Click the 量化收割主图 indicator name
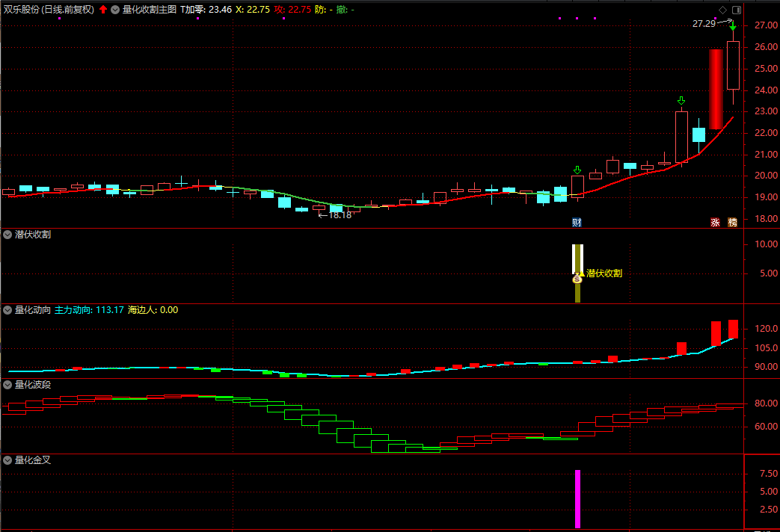The width and height of the screenshot is (780, 532). click(150, 10)
